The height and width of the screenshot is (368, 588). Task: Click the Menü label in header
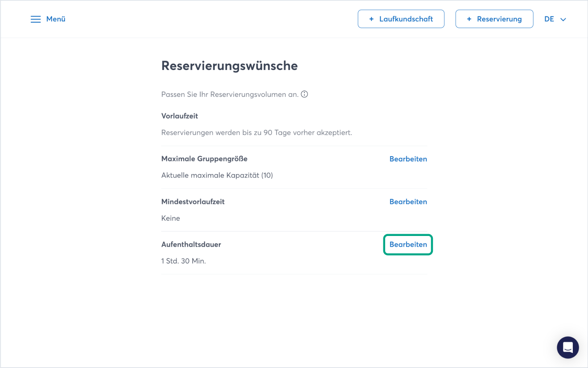pos(56,19)
